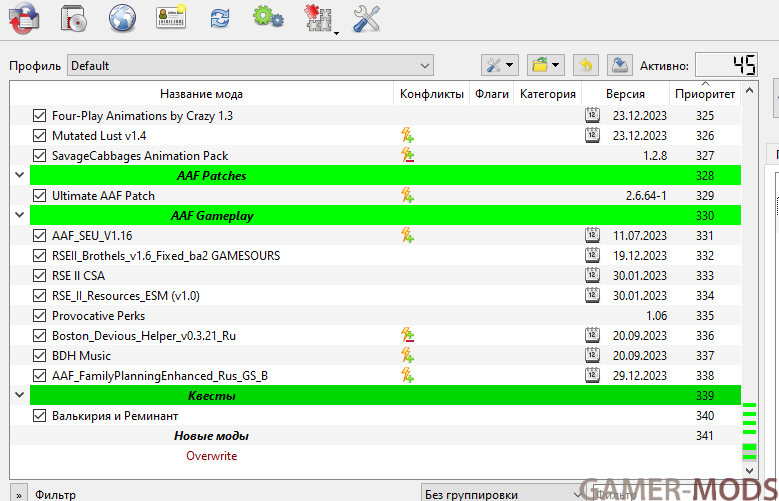The image size is (779, 501).
Task: Click version 2.6.64-1 of Ultimate AAF Patch
Action: (646, 196)
